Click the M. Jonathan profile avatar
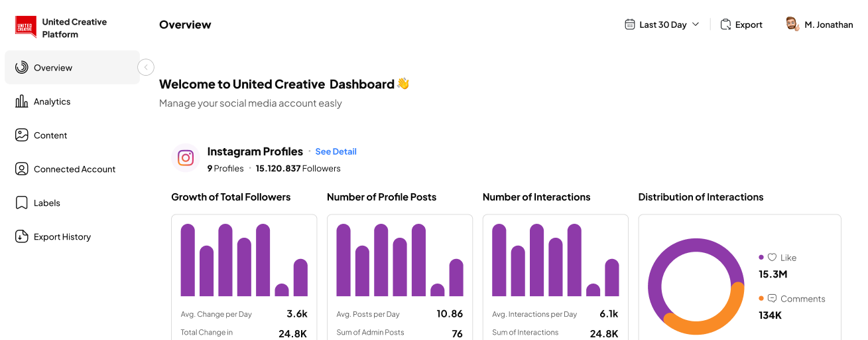 tap(792, 25)
